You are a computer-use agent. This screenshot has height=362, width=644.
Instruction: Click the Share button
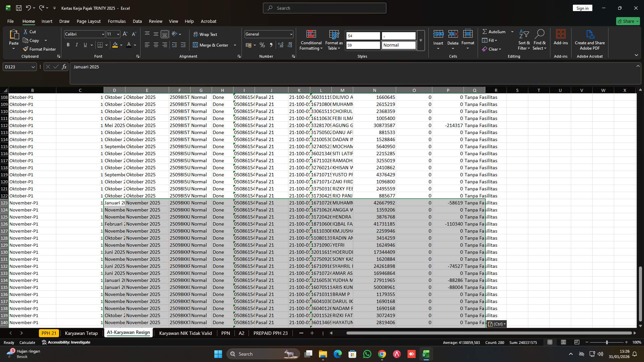628,21
